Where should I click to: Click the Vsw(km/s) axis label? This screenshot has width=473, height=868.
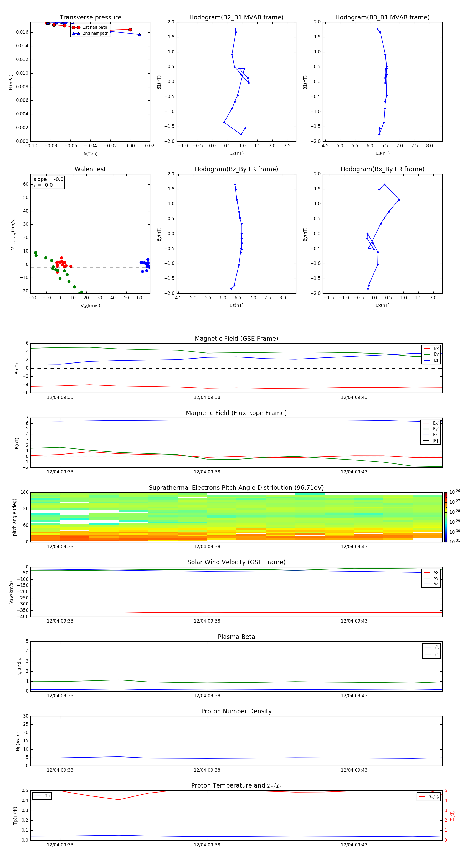(x=11, y=592)
